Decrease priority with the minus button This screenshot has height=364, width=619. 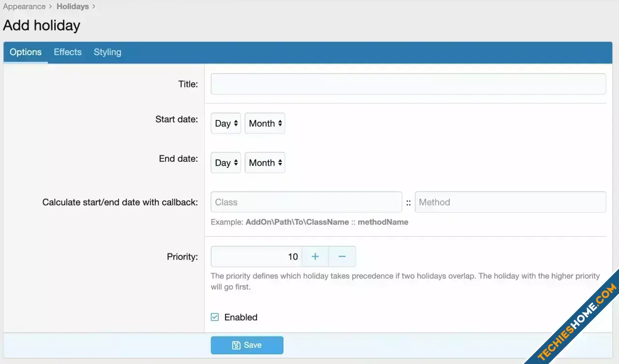[342, 257]
